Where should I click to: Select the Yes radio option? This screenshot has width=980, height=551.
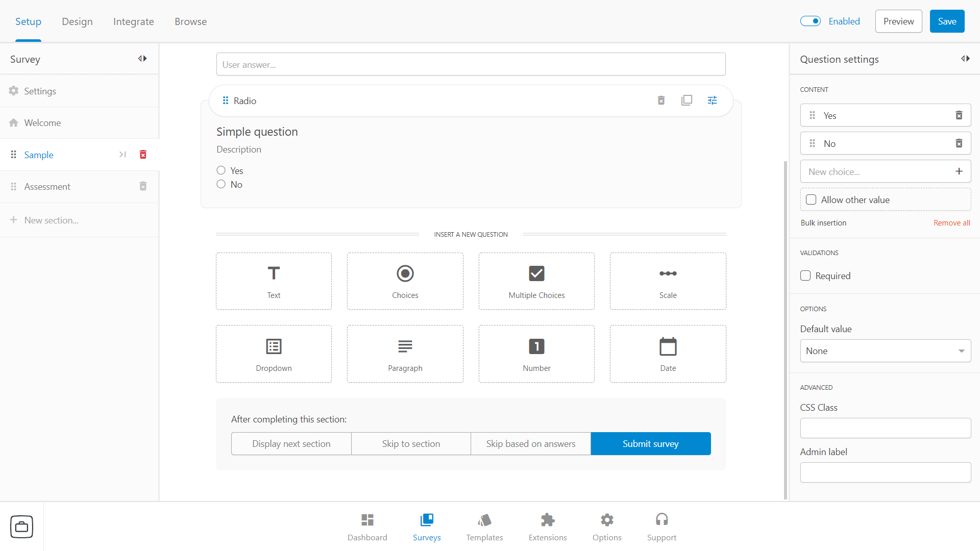point(221,170)
